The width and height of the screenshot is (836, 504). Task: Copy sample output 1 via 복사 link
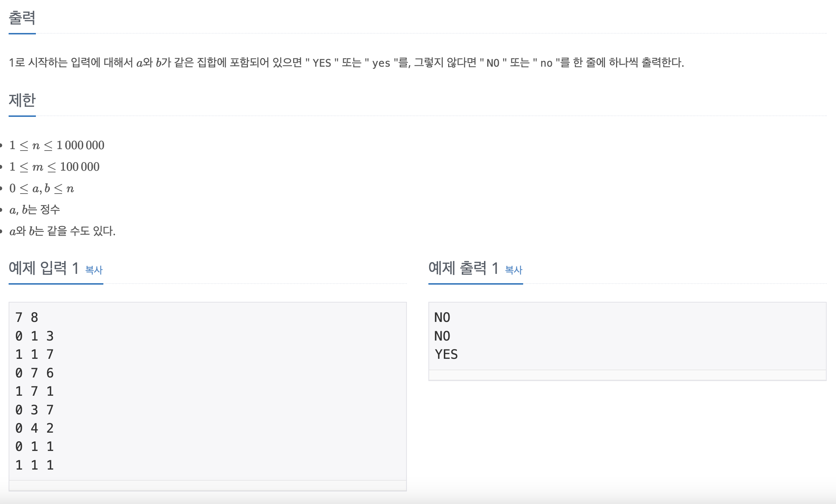point(514,270)
